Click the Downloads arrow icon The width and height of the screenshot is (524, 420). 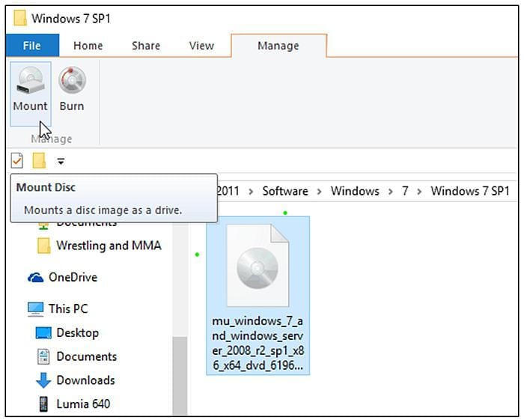(43, 380)
